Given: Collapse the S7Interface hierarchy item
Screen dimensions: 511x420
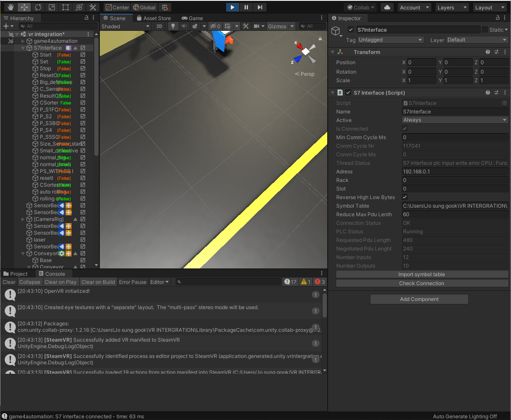Looking at the screenshot, I should pos(23,48).
